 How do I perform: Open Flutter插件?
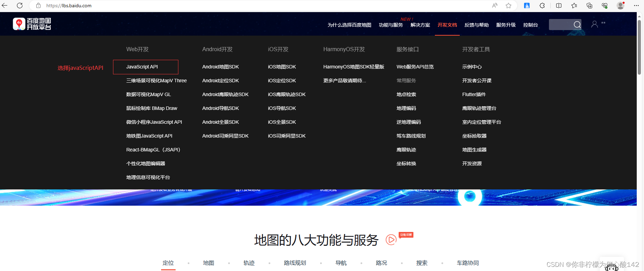(474, 94)
